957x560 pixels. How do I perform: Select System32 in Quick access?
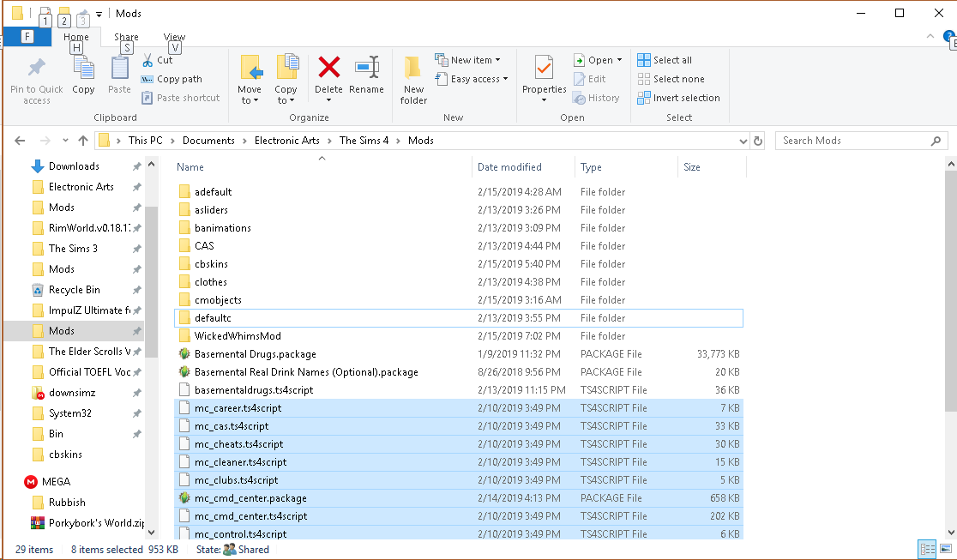[62, 412]
